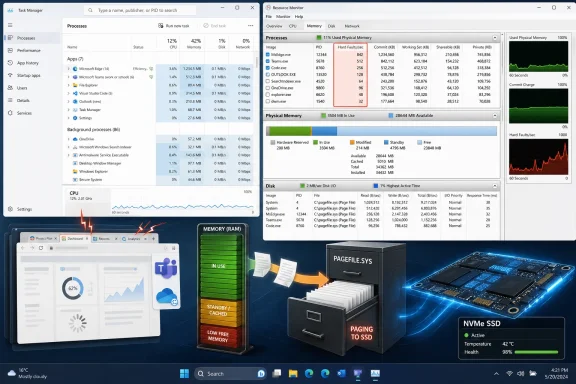Switch to the Network tab in Resource Monitor
The width and height of the screenshot is (576, 384).
(x=352, y=26)
